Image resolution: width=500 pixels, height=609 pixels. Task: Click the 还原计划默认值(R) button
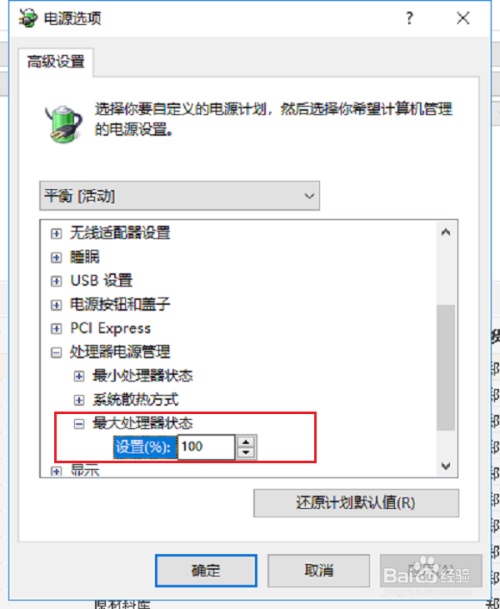tap(356, 503)
